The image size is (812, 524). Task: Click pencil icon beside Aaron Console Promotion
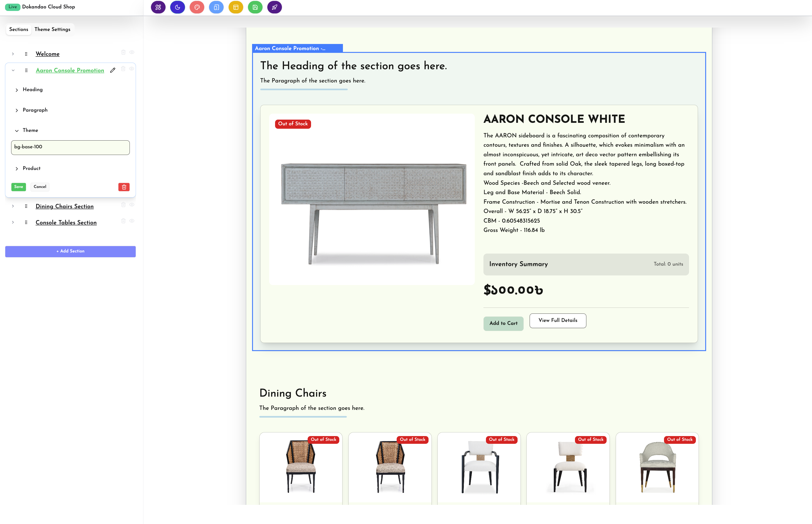coord(113,70)
